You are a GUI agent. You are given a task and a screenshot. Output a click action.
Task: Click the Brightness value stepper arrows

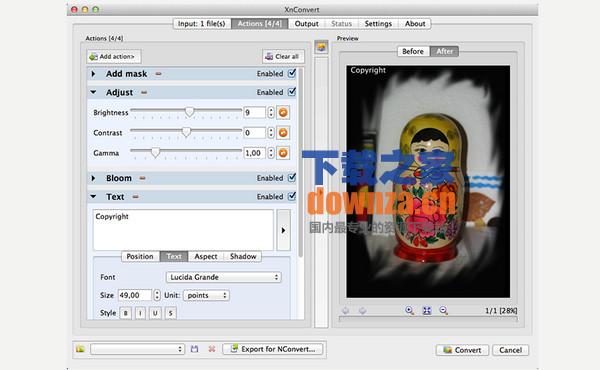(x=271, y=112)
